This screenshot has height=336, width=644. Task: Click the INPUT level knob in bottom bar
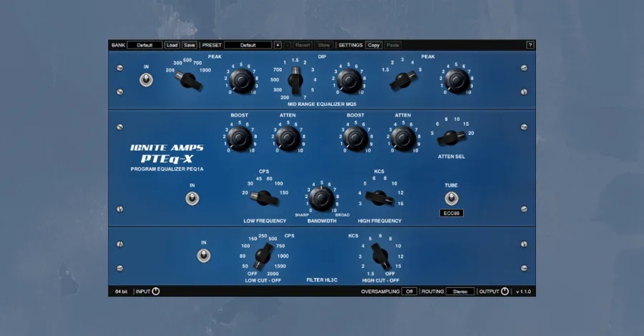coord(156,291)
